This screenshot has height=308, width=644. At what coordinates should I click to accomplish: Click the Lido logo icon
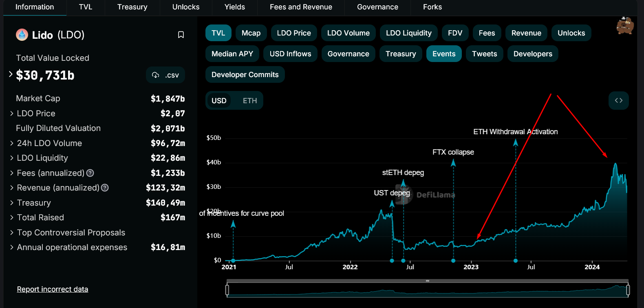pos(22,35)
